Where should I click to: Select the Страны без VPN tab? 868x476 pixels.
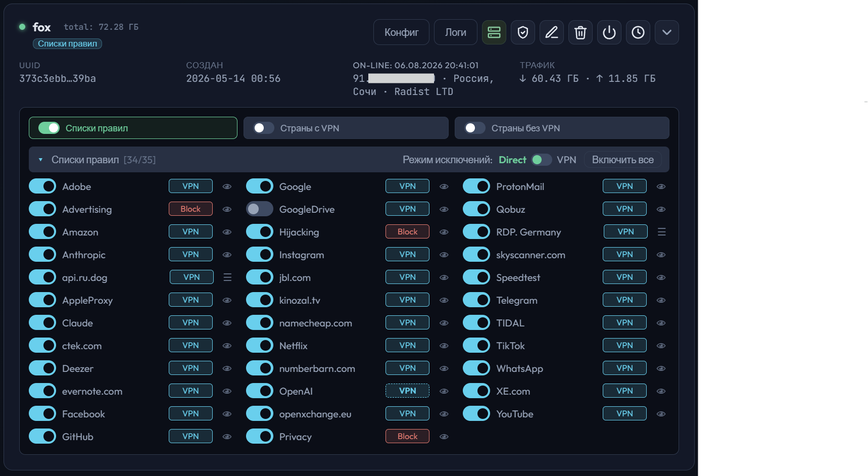[x=562, y=128]
